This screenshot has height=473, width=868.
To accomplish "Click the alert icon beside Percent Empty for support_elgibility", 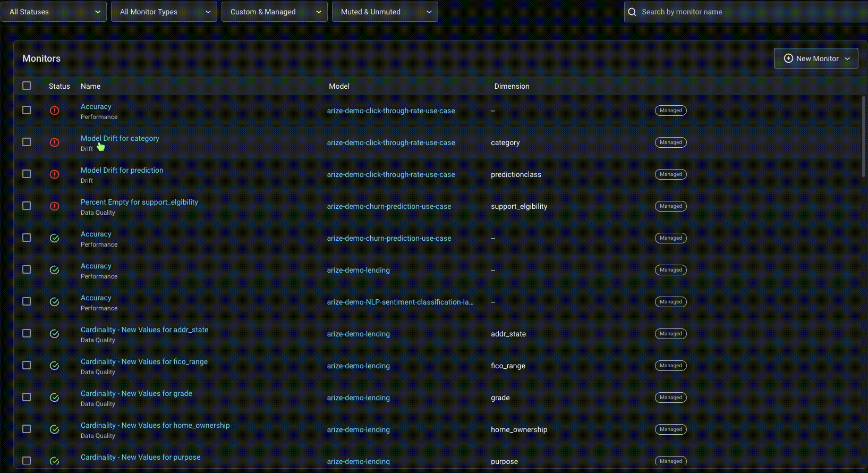I will 54,206.
